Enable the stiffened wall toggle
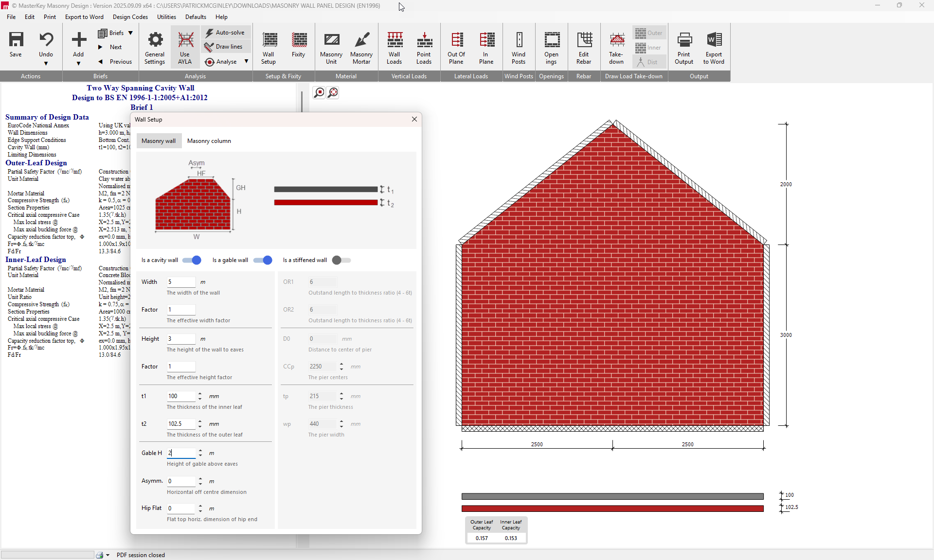934x560 pixels. [341, 260]
